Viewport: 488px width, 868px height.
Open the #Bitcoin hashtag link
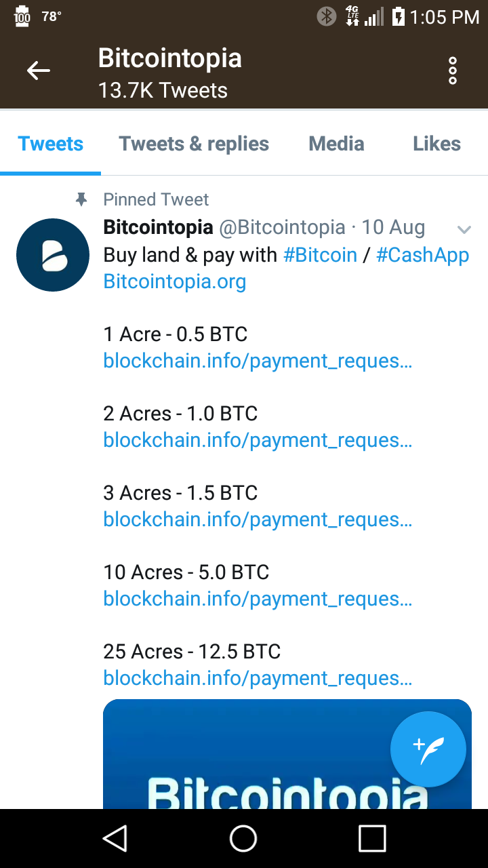tap(320, 255)
